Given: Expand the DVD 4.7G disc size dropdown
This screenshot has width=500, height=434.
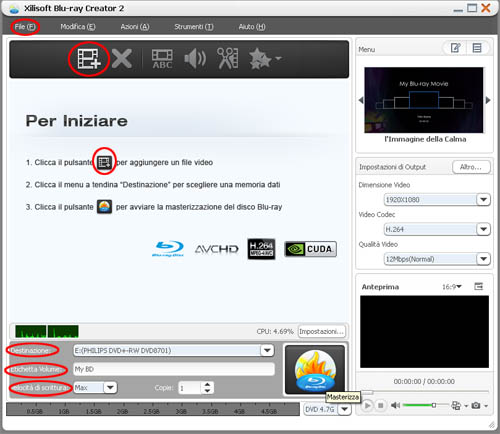Looking at the screenshot, I should click(x=345, y=409).
